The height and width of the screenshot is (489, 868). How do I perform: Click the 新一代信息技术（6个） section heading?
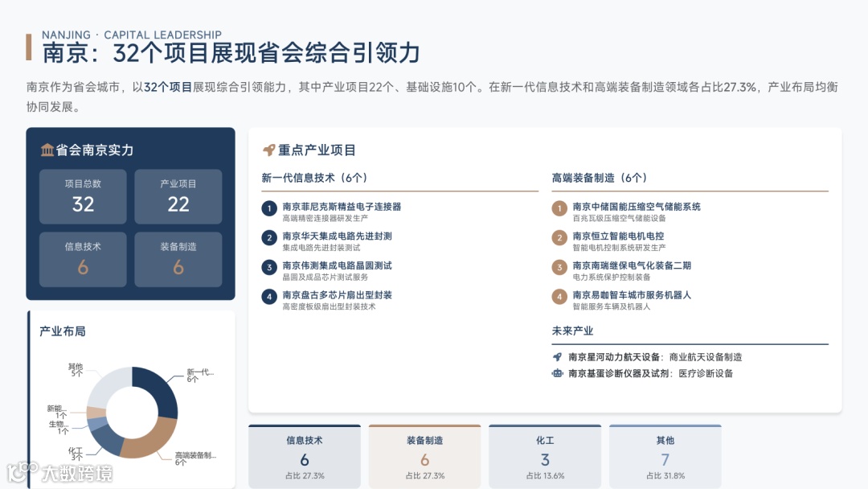coord(314,178)
